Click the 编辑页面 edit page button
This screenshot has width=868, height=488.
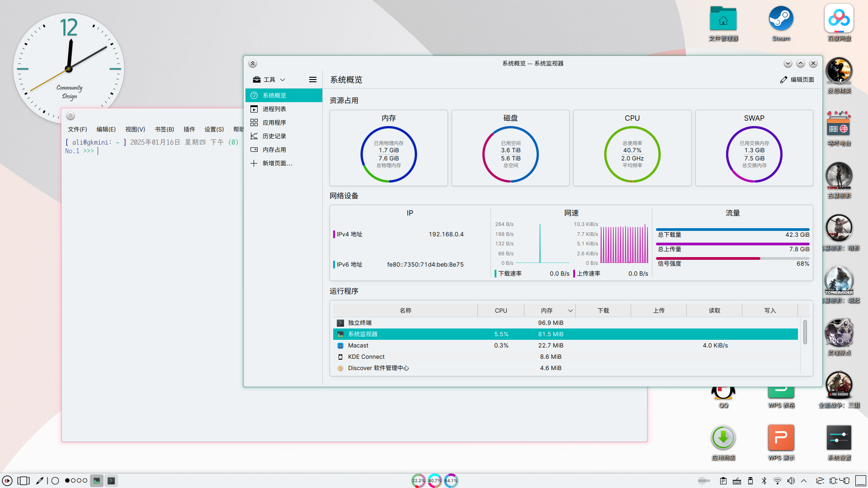797,80
